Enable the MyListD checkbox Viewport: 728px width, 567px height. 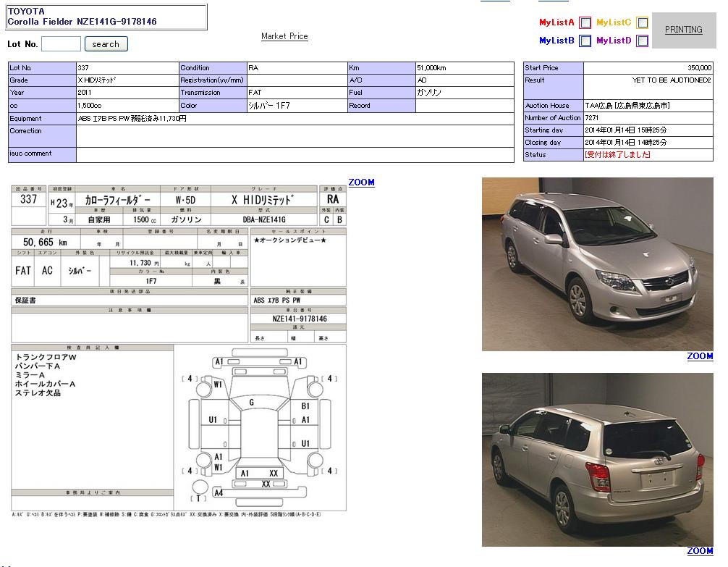click(642, 41)
